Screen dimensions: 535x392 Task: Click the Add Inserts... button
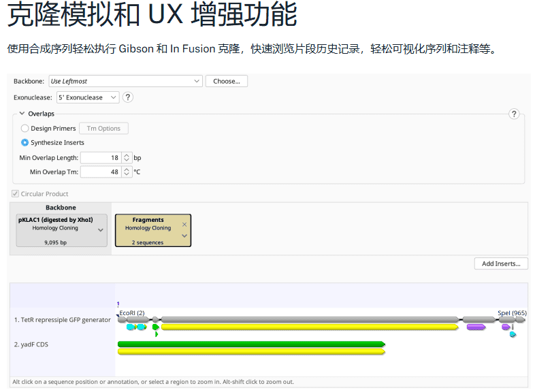501,263
